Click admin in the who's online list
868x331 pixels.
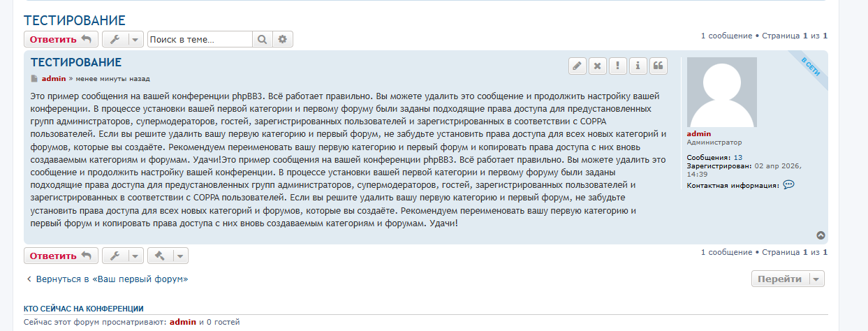(183, 322)
